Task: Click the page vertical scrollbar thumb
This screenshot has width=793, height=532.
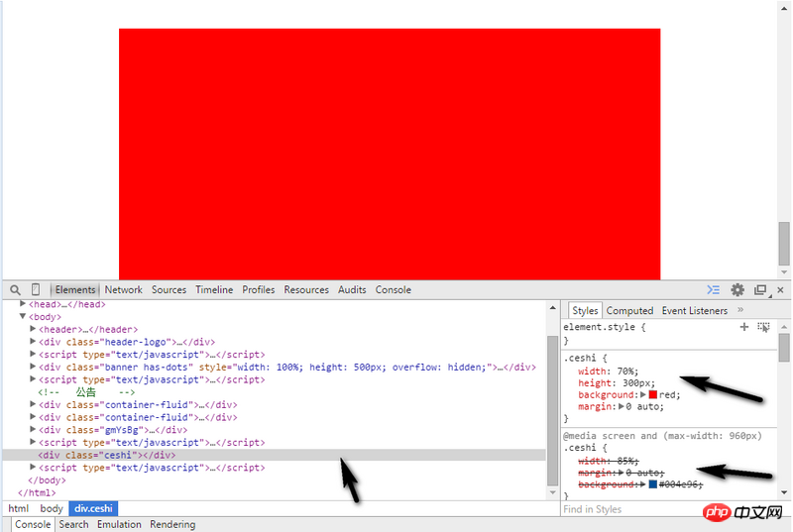Action: [784, 243]
